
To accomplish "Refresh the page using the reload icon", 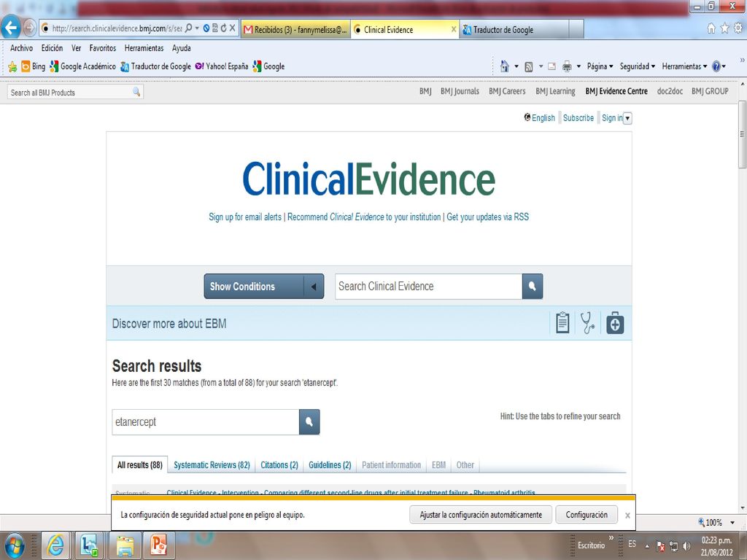I will (x=223, y=28).
